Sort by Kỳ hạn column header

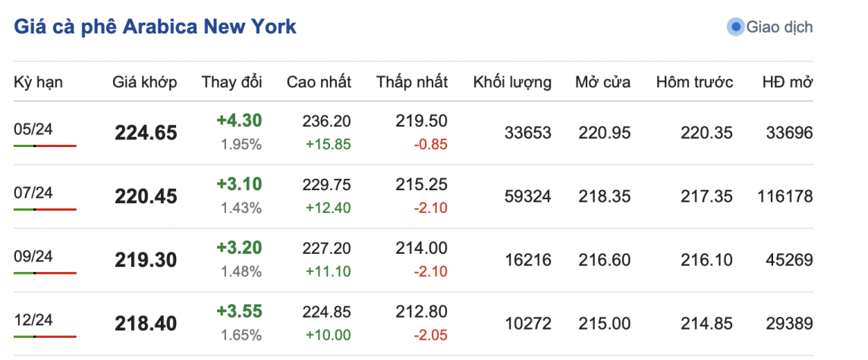click(x=38, y=82)
